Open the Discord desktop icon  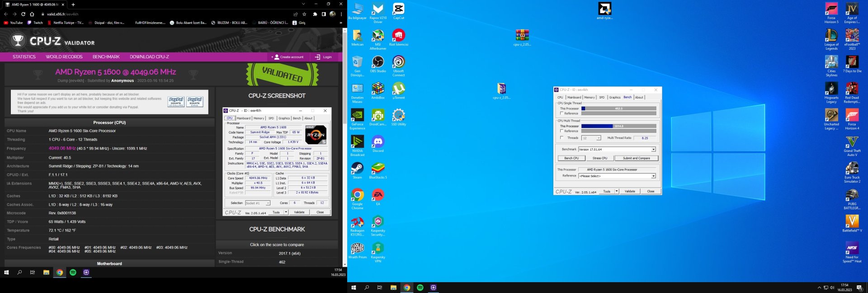[378, 145]
